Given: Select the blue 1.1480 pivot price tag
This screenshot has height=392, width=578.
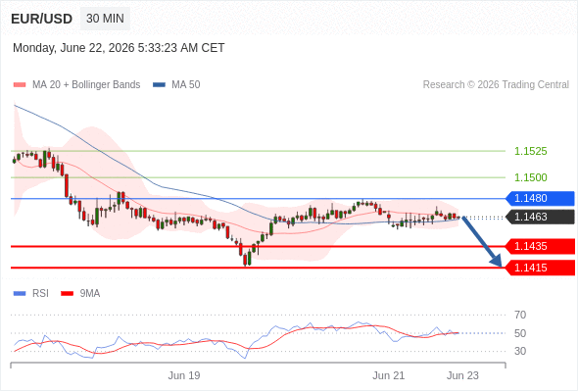Looking at the screenshot, I should pos(540,198).
